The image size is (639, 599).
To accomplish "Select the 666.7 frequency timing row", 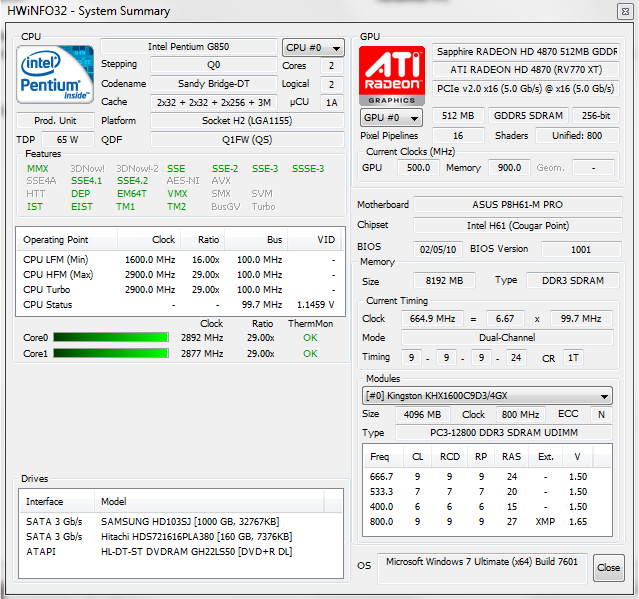I will (x=487, y=476).
